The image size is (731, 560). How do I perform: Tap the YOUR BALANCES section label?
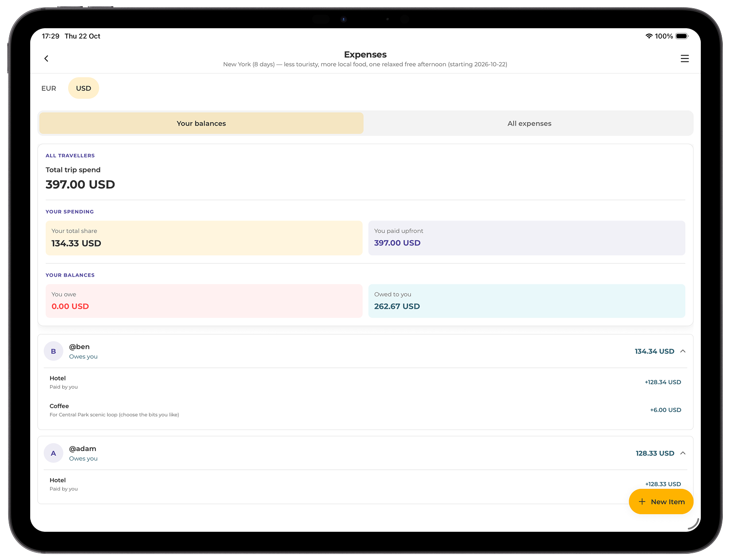pos(70,275)
